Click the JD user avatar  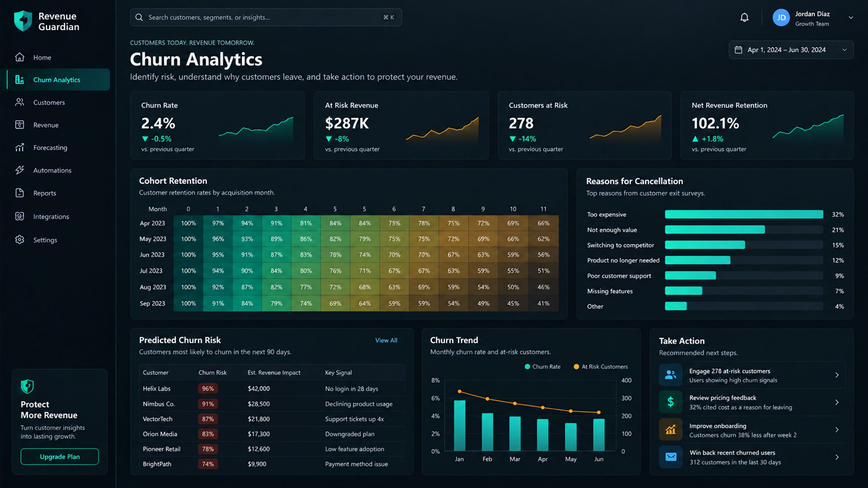click(781, 18)
